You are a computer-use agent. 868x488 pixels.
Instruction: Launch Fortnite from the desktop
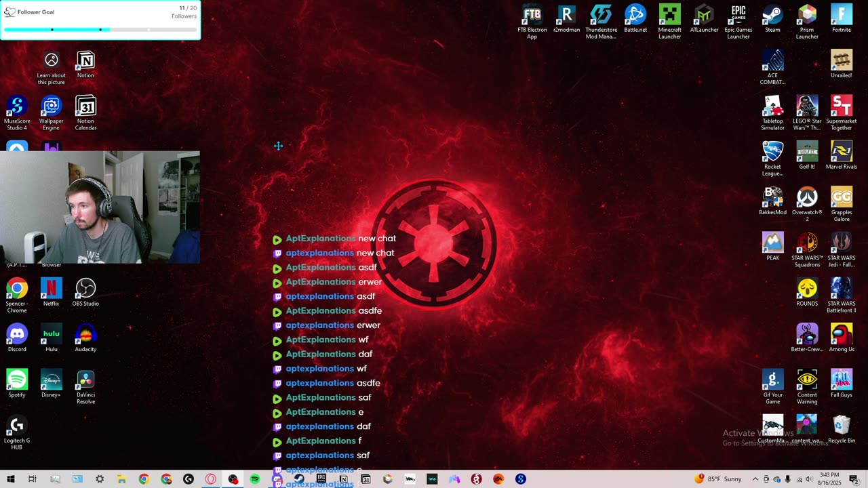(842, 19)
